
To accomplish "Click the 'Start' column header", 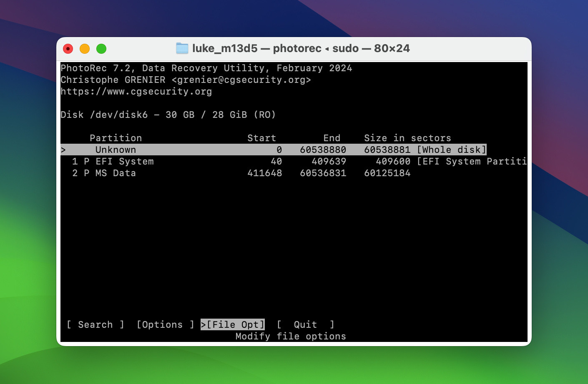I will point(262,138).
